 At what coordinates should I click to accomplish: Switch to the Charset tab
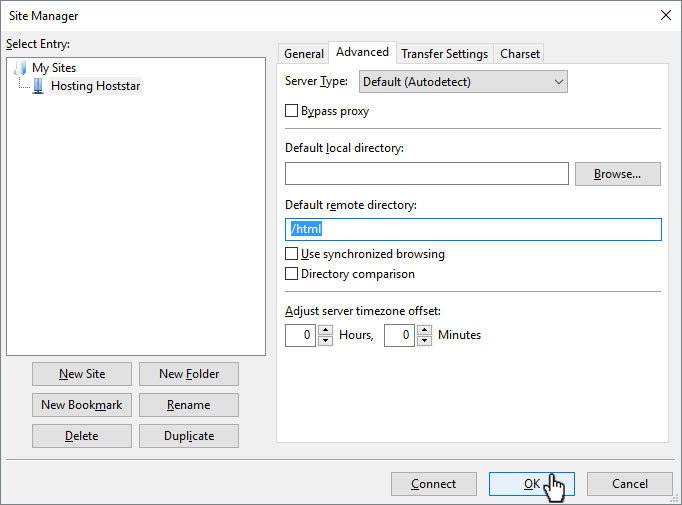tap(520, 54)
